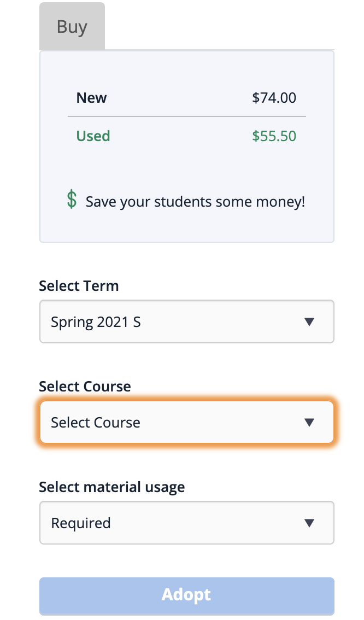Click the 'Spring 2021 S' text in term field

[96, 322]
